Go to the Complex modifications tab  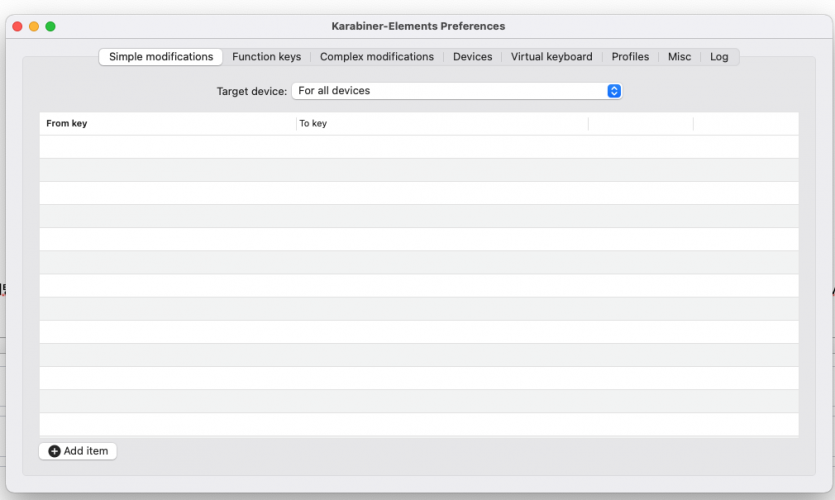[x=376, y=57]
